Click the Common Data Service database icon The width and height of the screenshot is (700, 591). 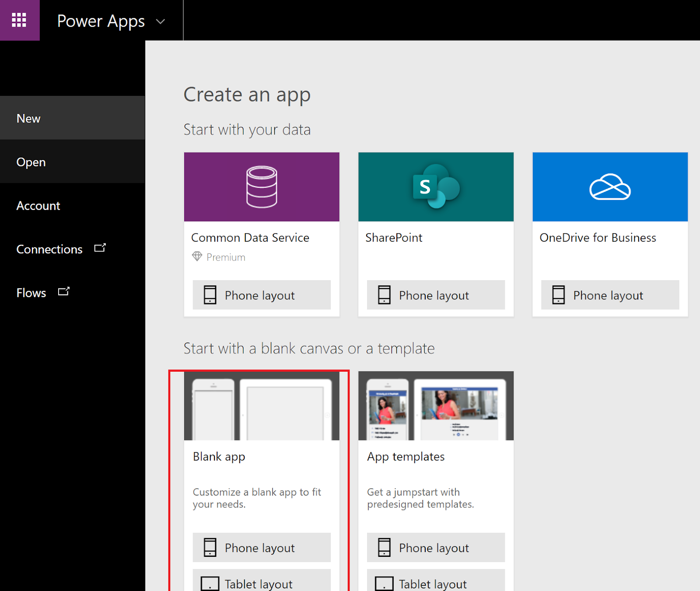click(x=261, y=186)
